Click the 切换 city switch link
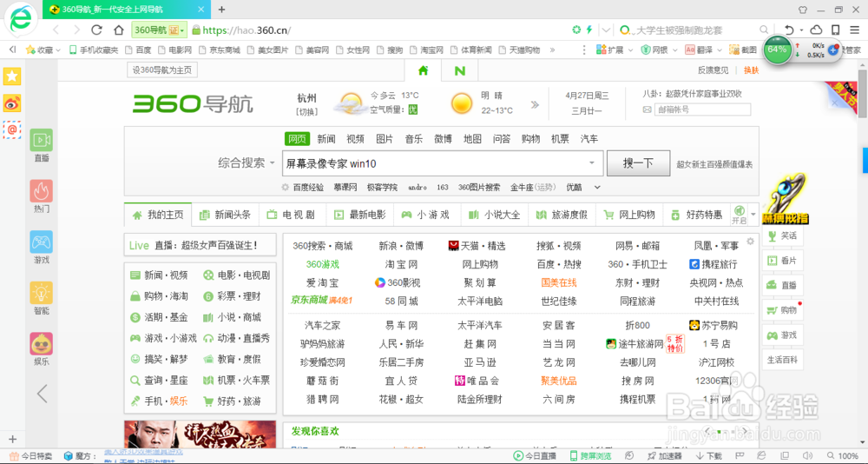The image size is (868, 464). point(306,111)
